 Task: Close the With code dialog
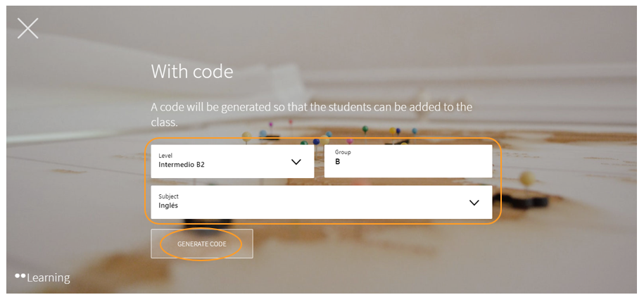[28, 28]
